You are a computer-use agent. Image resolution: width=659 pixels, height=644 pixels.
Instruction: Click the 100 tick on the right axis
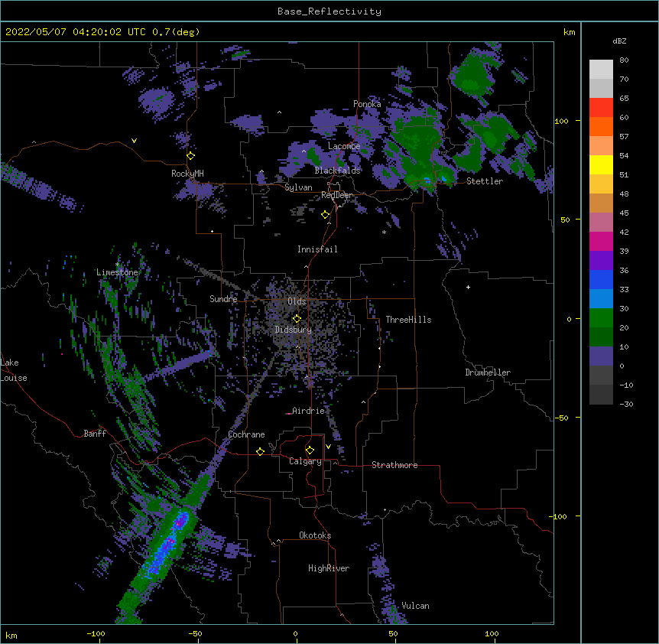coord(561,121)
